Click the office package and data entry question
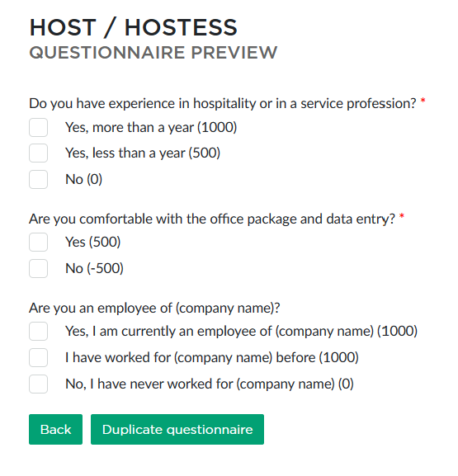Screen dimensions: 458x476 click(212, 219)
